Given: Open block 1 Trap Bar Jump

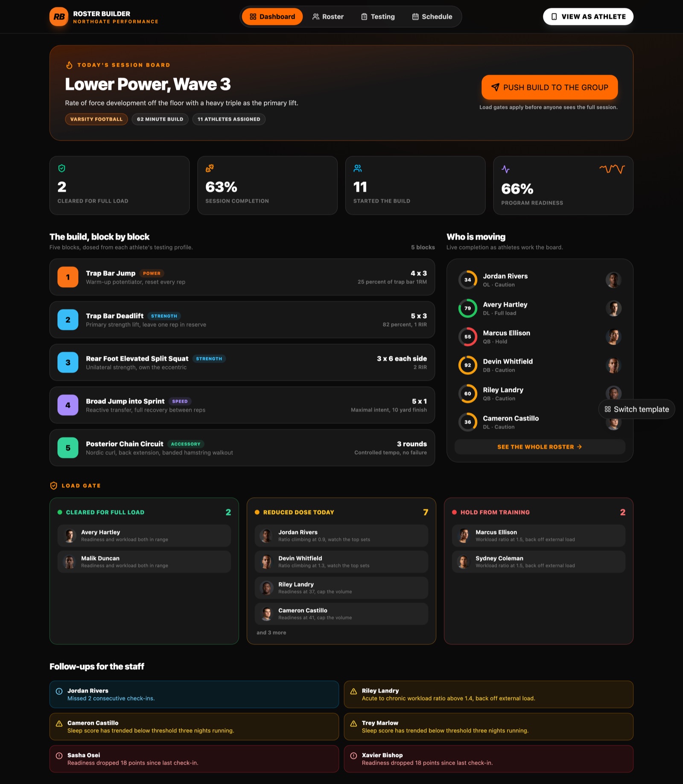Looking at the screenshot, I should (242, 277).
